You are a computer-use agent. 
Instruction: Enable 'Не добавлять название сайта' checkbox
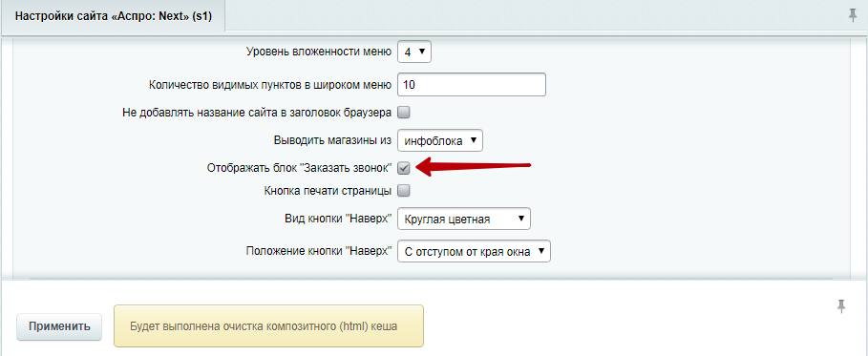(404, 113)
